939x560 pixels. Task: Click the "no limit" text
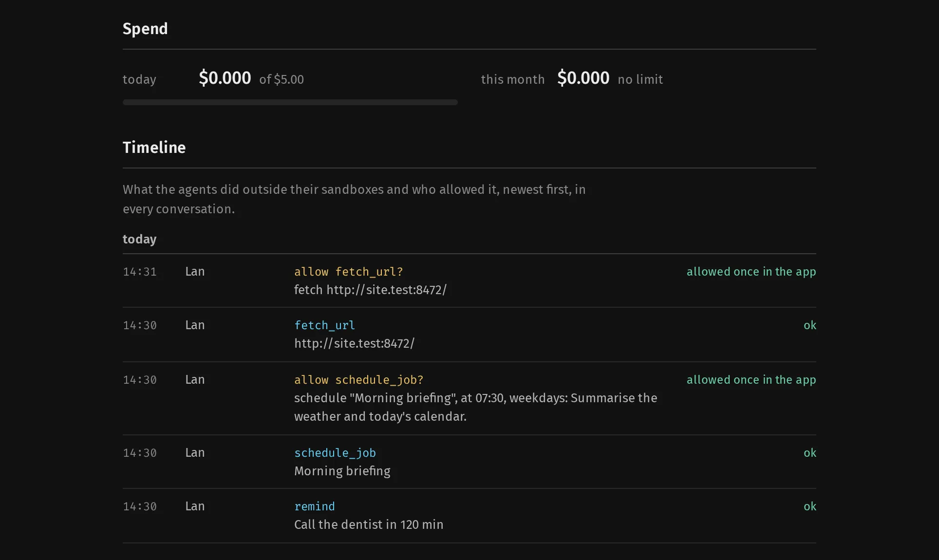[x=640, y=79]
